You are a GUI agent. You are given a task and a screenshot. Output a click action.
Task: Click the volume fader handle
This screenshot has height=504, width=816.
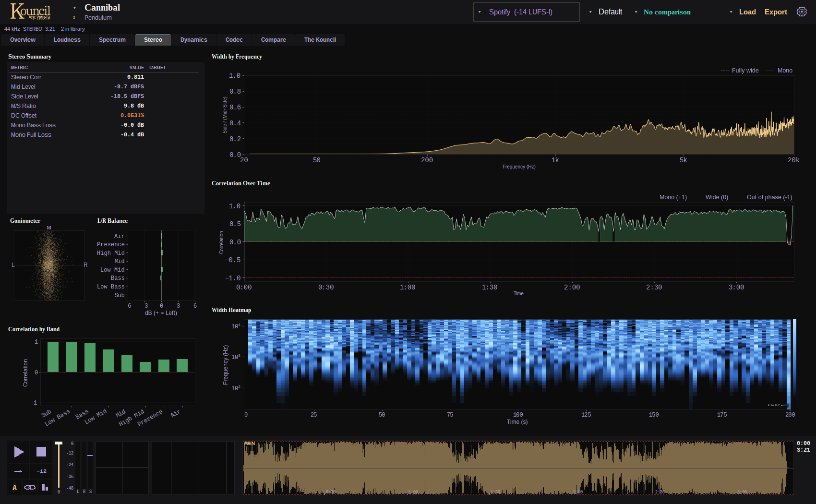pyautogui.click(x=59, y=443)
